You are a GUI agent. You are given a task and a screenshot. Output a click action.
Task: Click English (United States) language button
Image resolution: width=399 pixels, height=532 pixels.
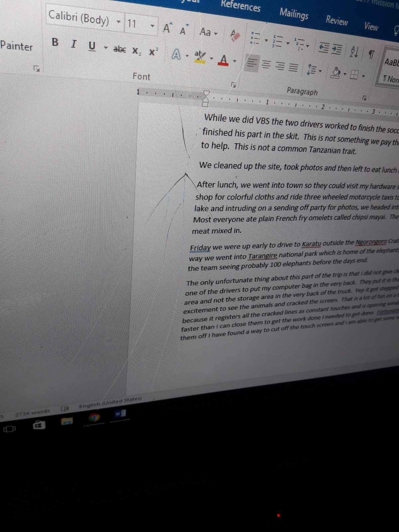point(110,402)
